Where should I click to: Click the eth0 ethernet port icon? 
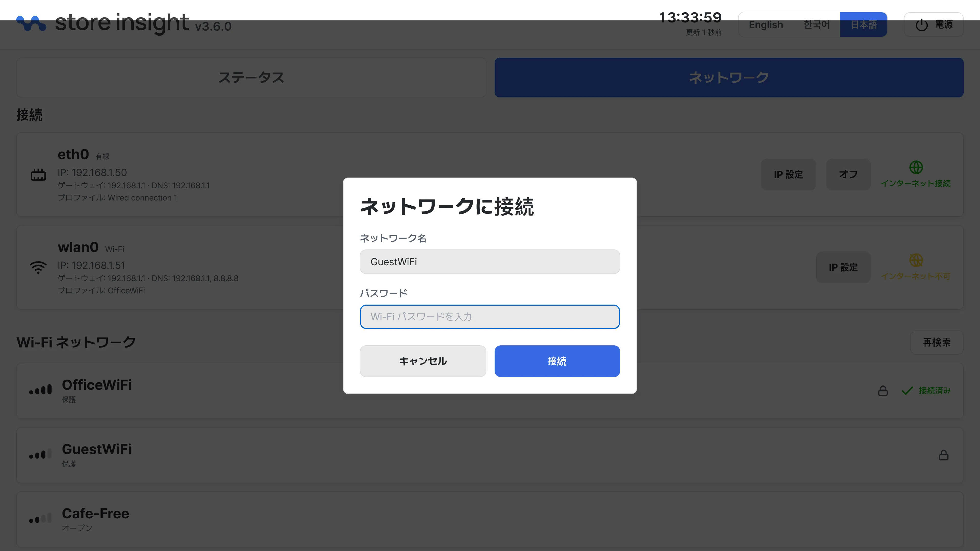38,175
